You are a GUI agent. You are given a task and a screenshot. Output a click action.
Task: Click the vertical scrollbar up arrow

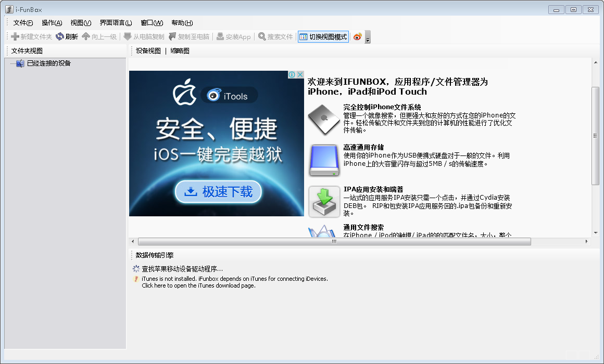coord(596,62)
